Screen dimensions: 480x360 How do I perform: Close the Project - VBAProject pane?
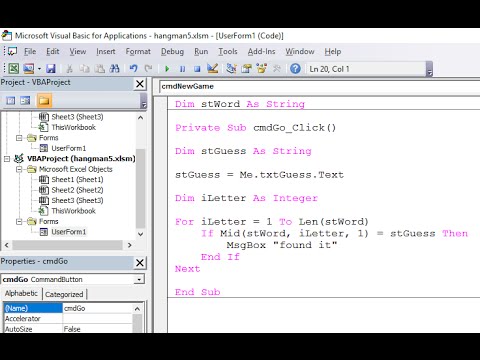[140, 84]
